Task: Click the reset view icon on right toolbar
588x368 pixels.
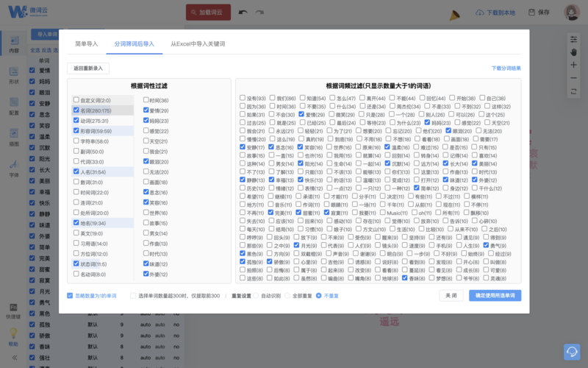Action: [x=573, y=91]
